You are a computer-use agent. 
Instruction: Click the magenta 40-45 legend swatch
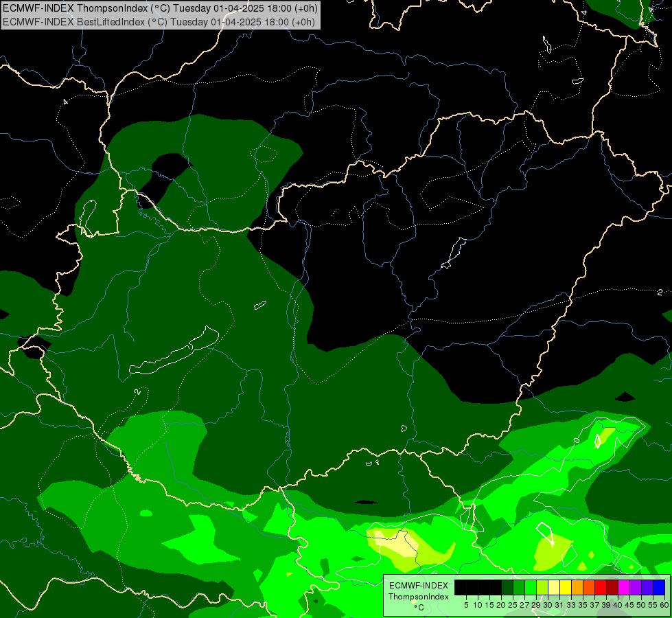(624, 588)
